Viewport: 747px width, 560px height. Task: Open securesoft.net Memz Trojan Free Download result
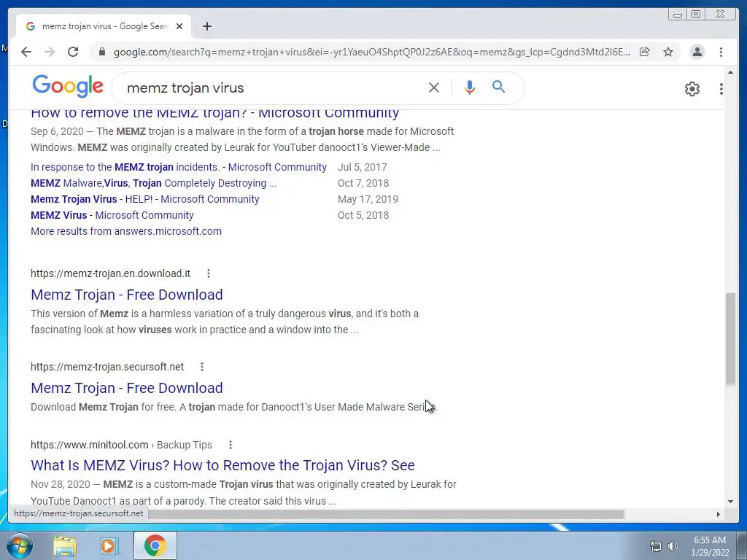click(127, 388)
